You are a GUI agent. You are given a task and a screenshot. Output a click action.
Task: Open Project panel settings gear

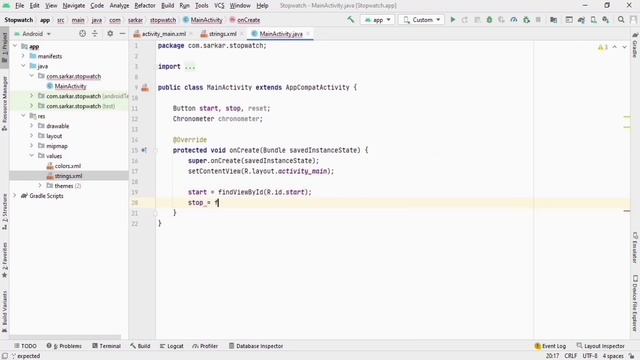[x=110, y=33]
